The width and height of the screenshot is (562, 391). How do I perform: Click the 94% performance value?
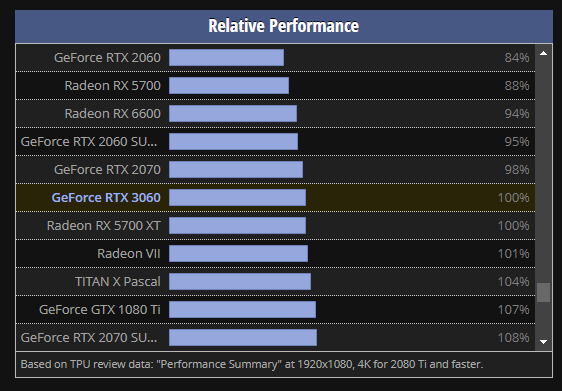coord(517,114)
